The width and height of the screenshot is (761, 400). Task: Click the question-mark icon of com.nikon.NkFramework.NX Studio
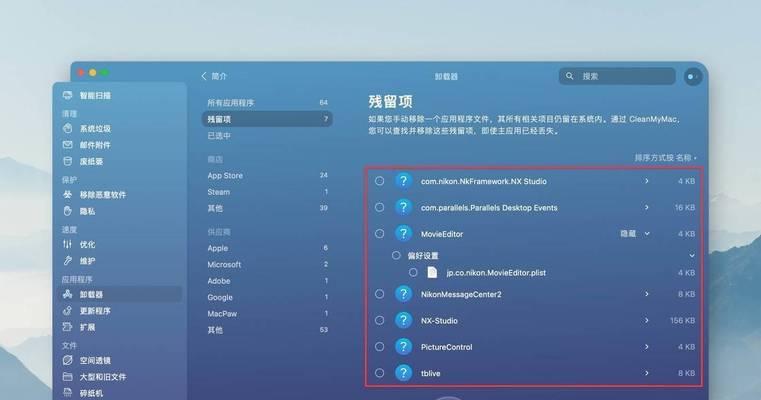tap(403, 181)
